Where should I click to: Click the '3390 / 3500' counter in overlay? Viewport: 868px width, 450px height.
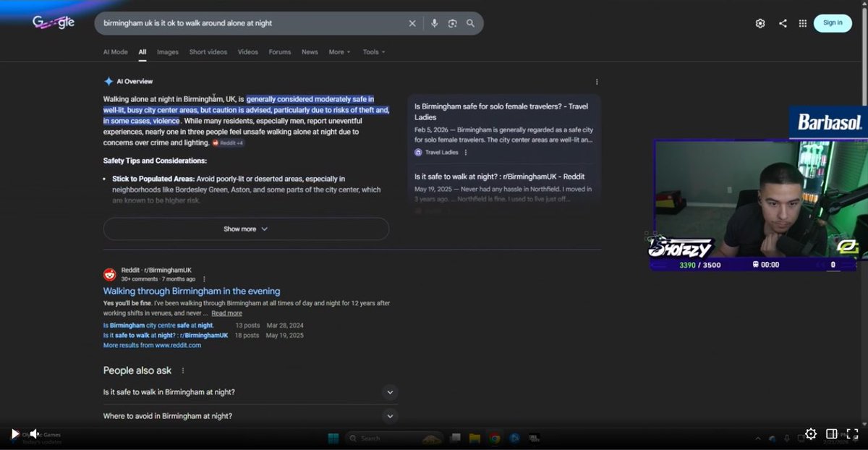[x=700, y=265]
